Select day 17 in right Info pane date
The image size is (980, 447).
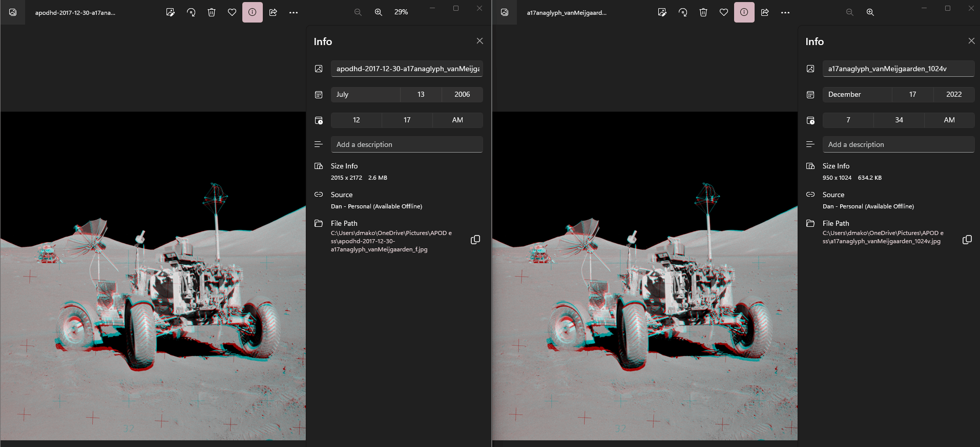pos(913,94)
